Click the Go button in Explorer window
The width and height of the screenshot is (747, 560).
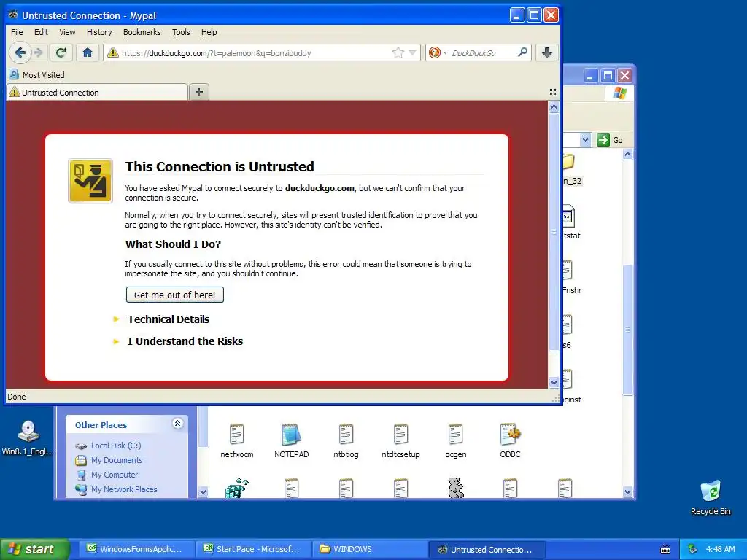611,140
